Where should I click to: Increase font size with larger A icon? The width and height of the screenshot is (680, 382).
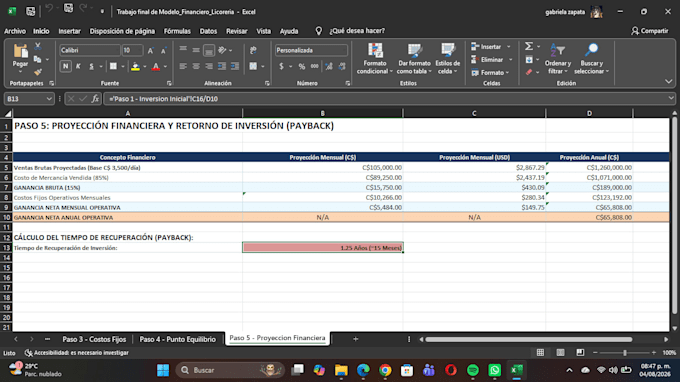150,51
